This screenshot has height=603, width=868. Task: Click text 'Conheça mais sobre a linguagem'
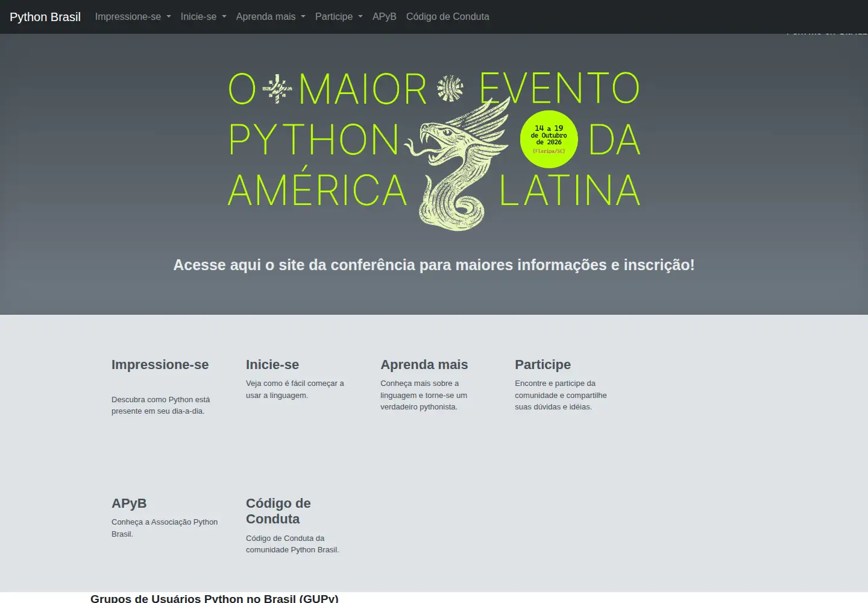tap(424, 395)
